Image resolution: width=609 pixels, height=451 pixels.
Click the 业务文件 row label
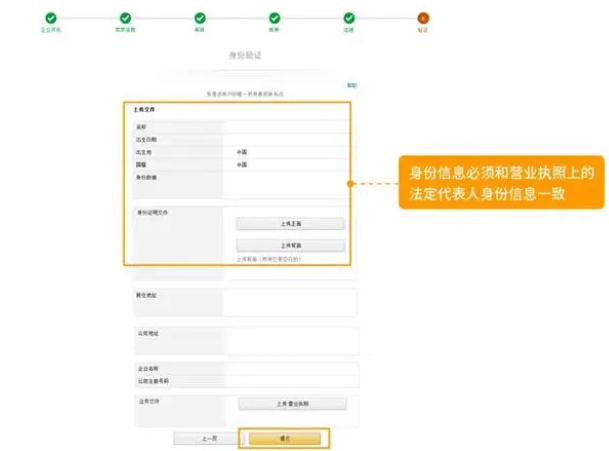coord(149,401)
